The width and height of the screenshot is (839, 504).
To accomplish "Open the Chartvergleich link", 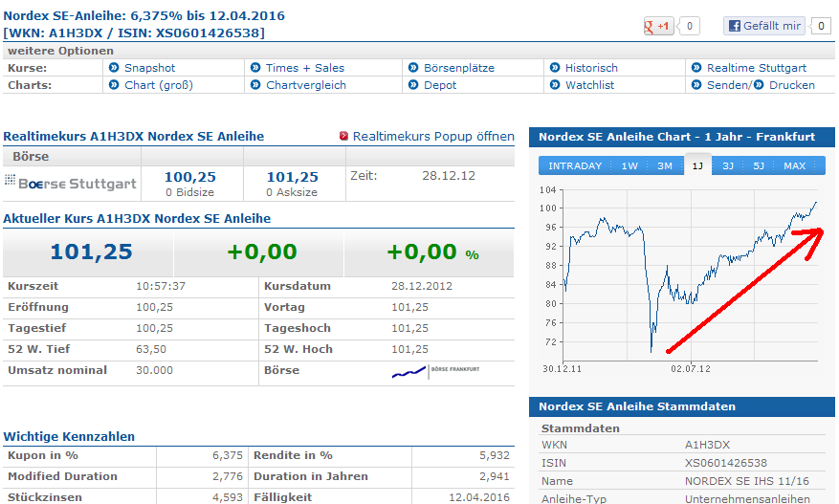I will [x=306, y=85].
